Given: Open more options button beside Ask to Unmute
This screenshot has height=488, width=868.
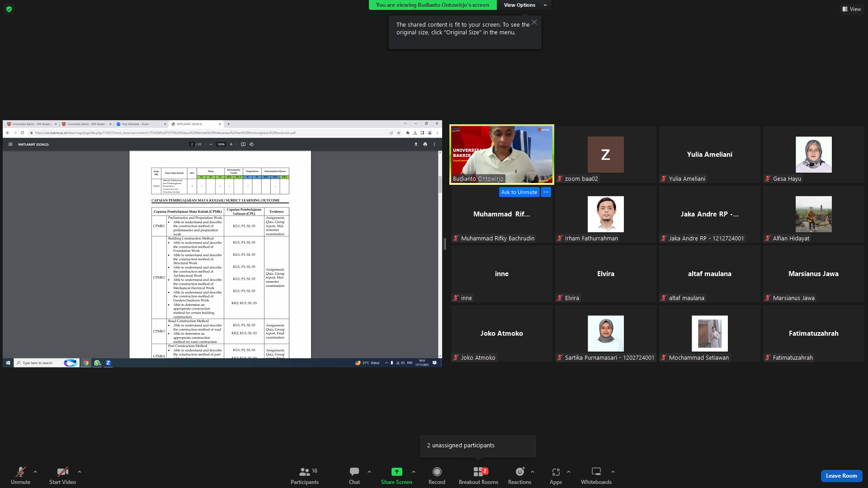Looking at the screenshot, I should [546, 192].
